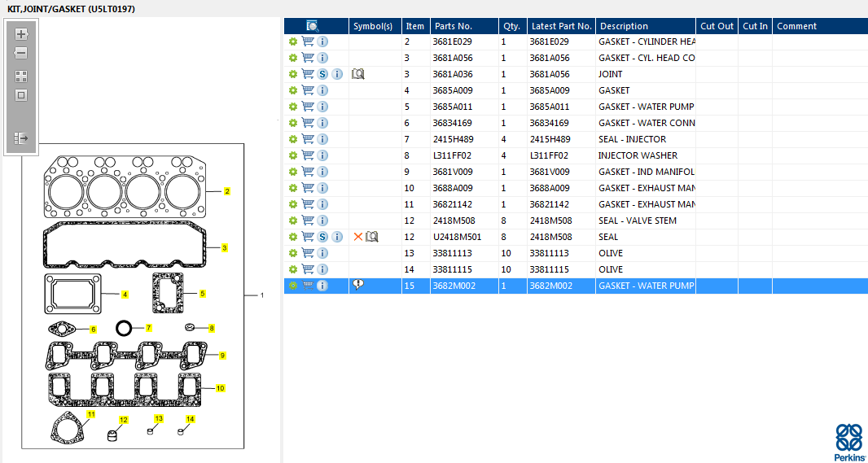Screen dimensions: 868x463
Task: Click part number L311FF02 in Parts No. column
Action: tap(453, 155)
